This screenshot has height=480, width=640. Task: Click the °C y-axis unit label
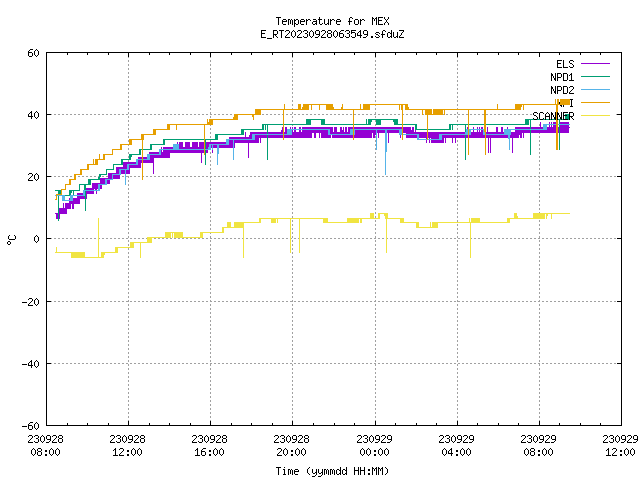11,240
